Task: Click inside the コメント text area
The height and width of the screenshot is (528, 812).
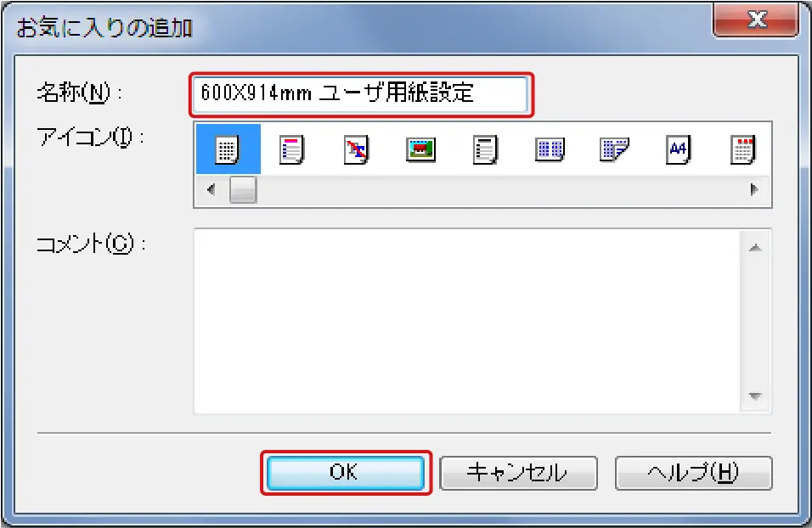Action: [467, 321]
